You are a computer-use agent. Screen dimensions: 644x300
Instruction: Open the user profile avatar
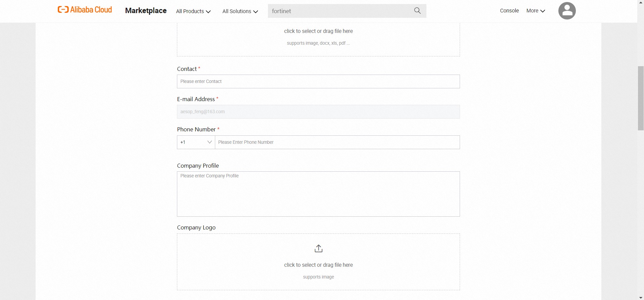(x=567, y=11)
